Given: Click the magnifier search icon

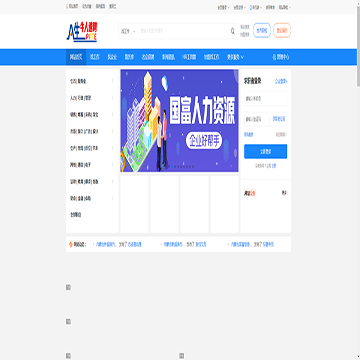Looking at the screenshot, I should [x=233, y=31].
